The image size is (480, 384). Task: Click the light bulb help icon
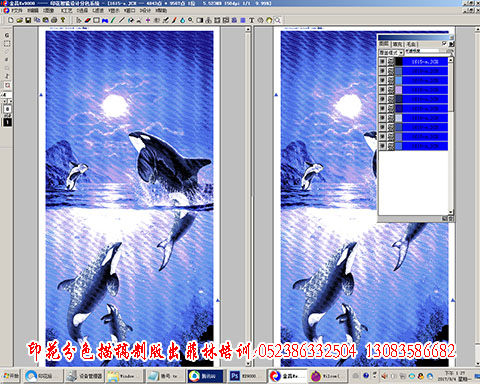pos(63,20)
